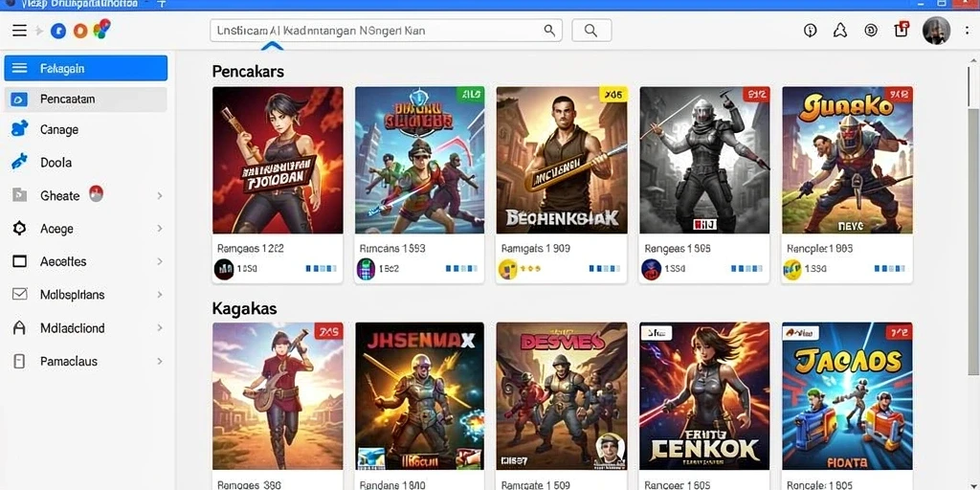
Task: Click the Kagakas section heading
Action: tap(244, 308)
